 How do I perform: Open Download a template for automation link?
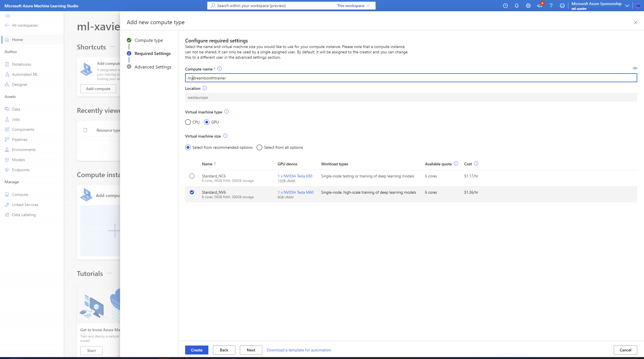click(299, 350)
